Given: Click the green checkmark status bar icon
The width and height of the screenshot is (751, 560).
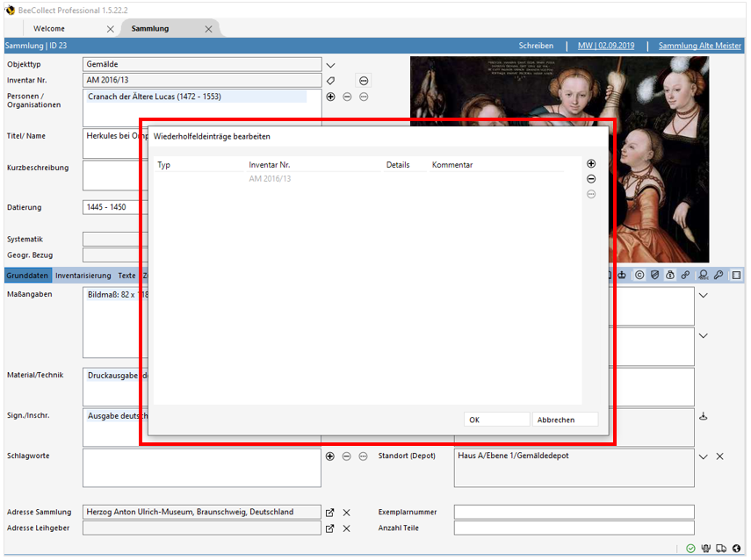Looking at the screenshot, I should (x=691, y=549).
